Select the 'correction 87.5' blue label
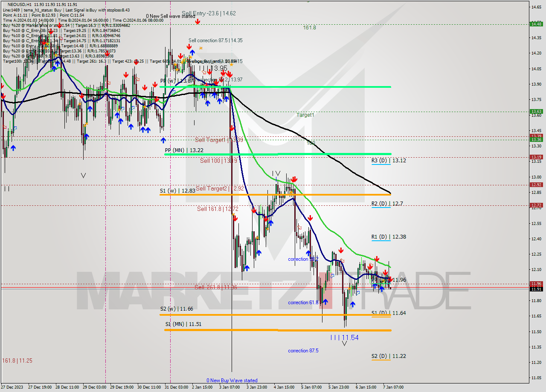Viewport: 546px width, 392px height. click(303, 351)
